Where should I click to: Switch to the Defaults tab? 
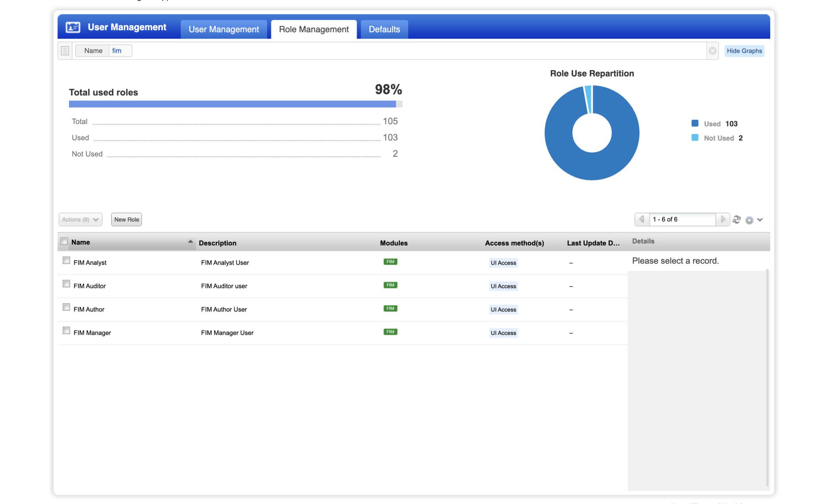tap(384, 29)
